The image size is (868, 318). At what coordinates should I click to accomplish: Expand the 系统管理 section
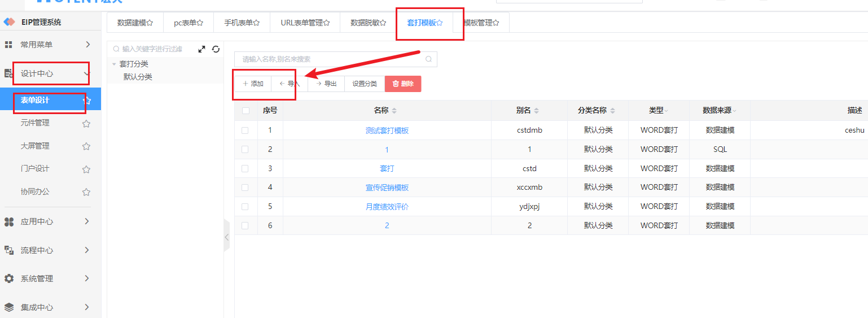[x=87, y=278]
